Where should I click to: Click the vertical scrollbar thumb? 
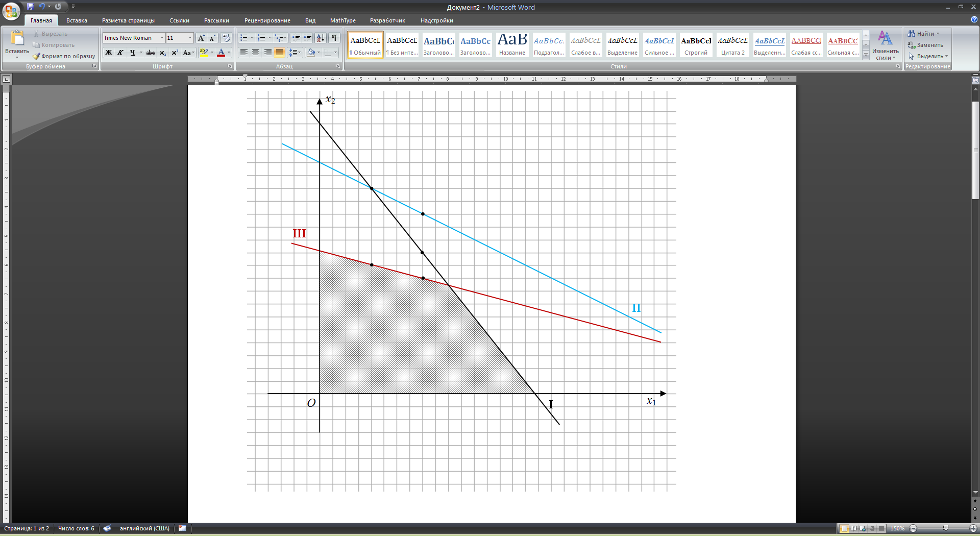coord(975,151)
